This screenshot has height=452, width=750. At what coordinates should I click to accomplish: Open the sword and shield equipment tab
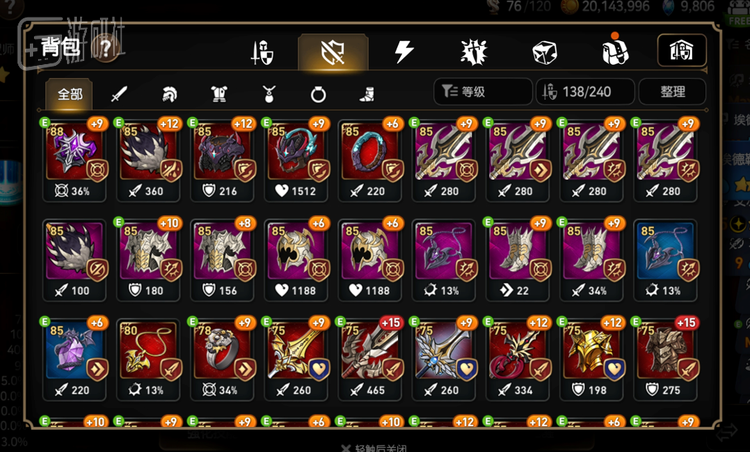coord(263,52)
